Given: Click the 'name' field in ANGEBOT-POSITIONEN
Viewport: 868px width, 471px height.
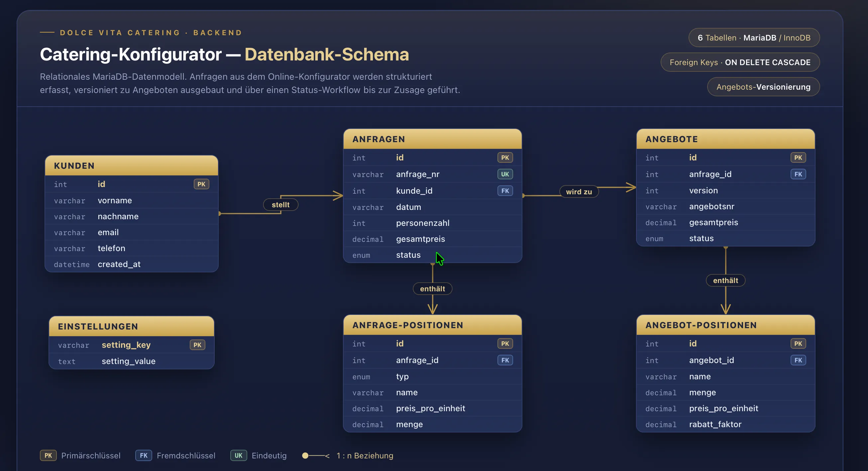Looking at the screenshot, I should (x=725, y=376).
